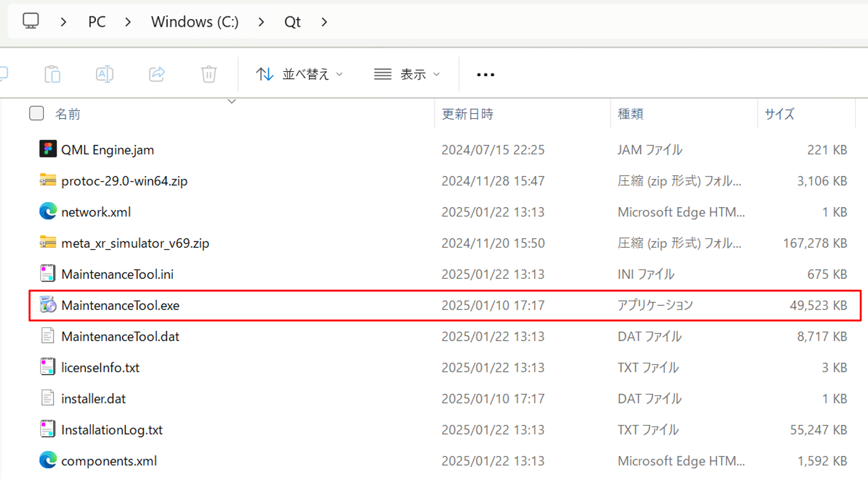Image resolution: width=868 pixels, height=479 pixels.
Task: Click the PC monitor icon in the address bar
Action: [31, 22]
